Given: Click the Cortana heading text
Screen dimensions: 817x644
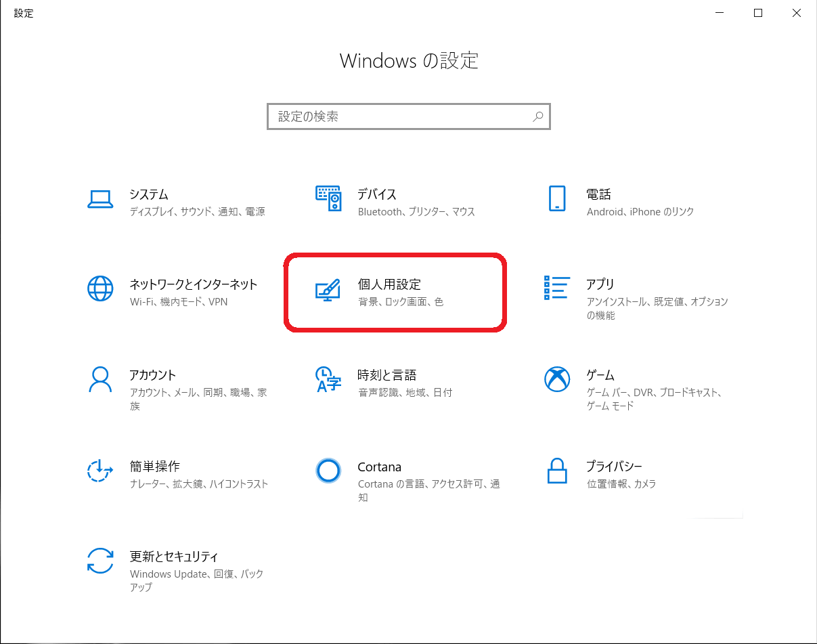Looking at the screenshot, I should pyautogui.click(x=380, y=467).
